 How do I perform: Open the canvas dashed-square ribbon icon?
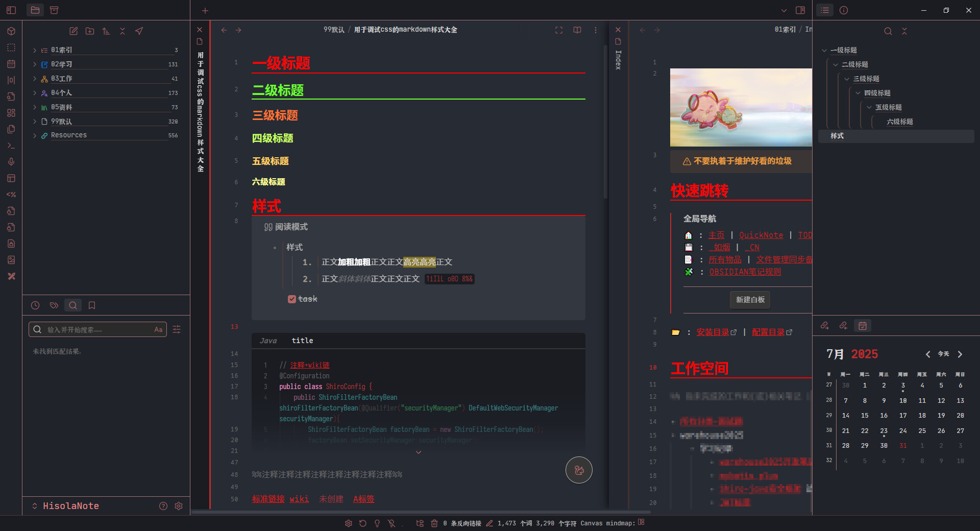tap(11, 47)
